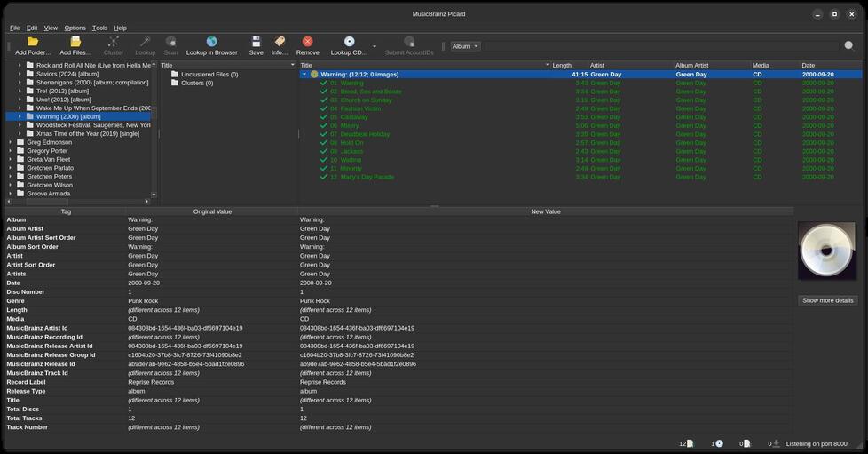Open the Tools menu
This screenshot has height=454, width=868.
coord(99,28)
